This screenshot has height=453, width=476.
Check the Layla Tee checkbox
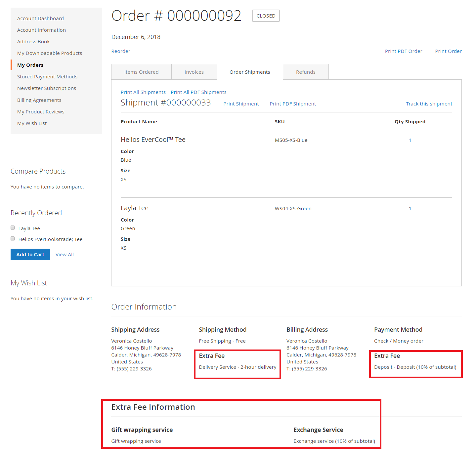(13, 228)
